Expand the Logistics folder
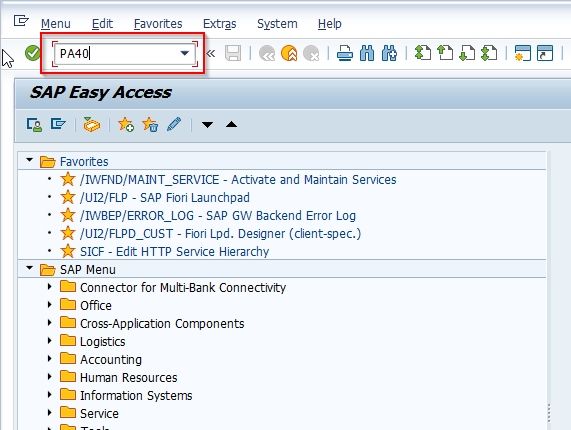 [50, 340]
